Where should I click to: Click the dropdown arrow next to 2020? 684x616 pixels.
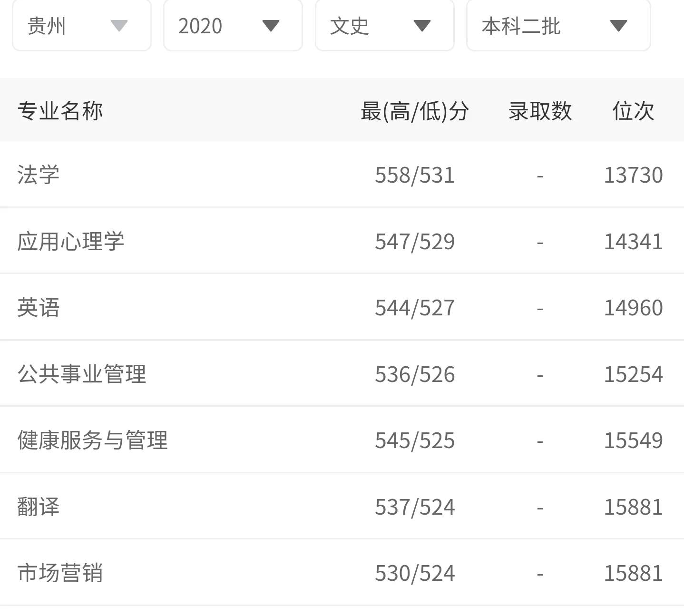pyautogui.click(x=270, y=26)
